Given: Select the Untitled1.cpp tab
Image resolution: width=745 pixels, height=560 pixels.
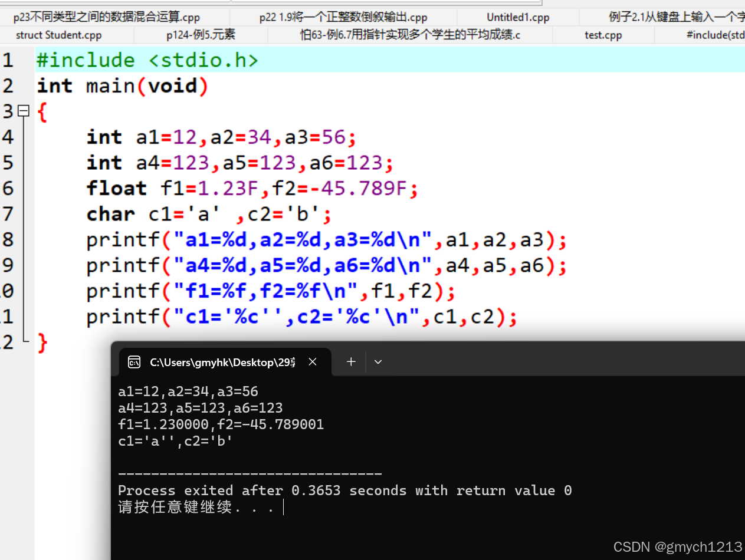Looking at the screenshot, I should [x=518, y=17].
